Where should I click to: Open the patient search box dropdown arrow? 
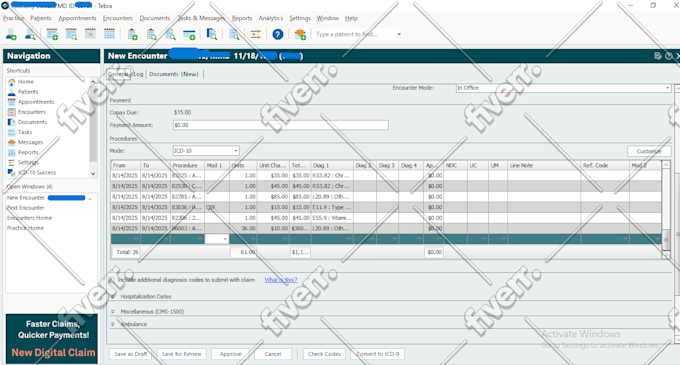tap(399, 34)
